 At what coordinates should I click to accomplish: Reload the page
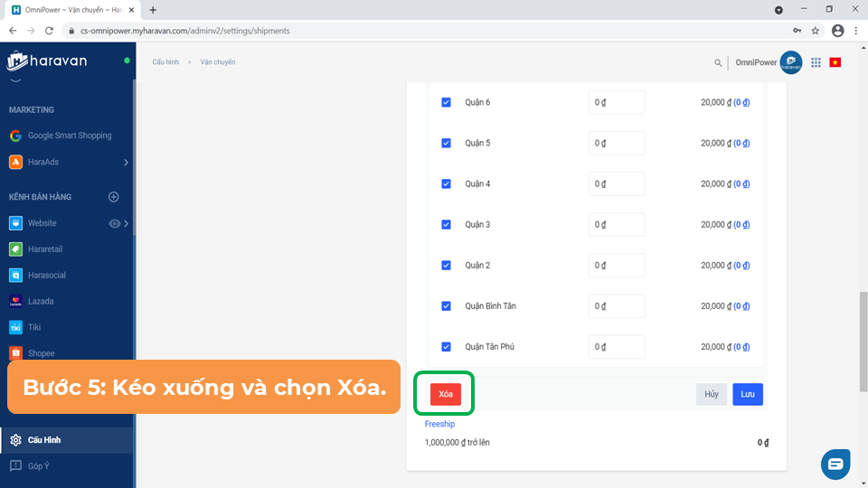click(49, 31)
